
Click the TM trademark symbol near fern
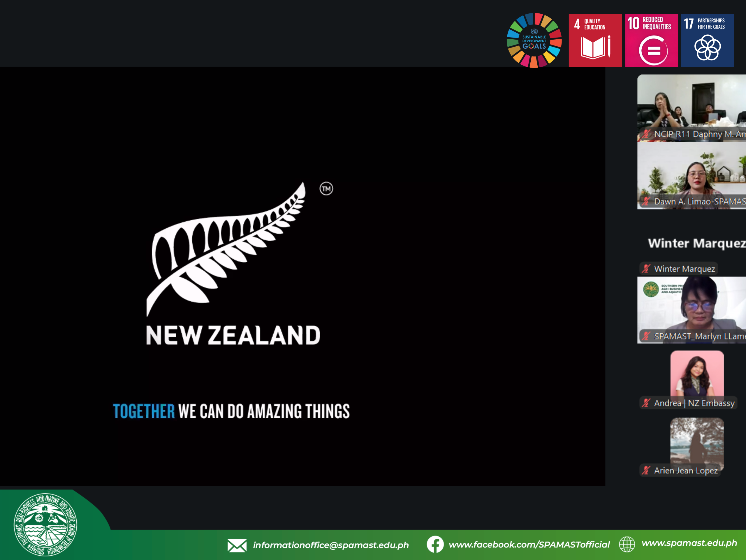point(326,189)
